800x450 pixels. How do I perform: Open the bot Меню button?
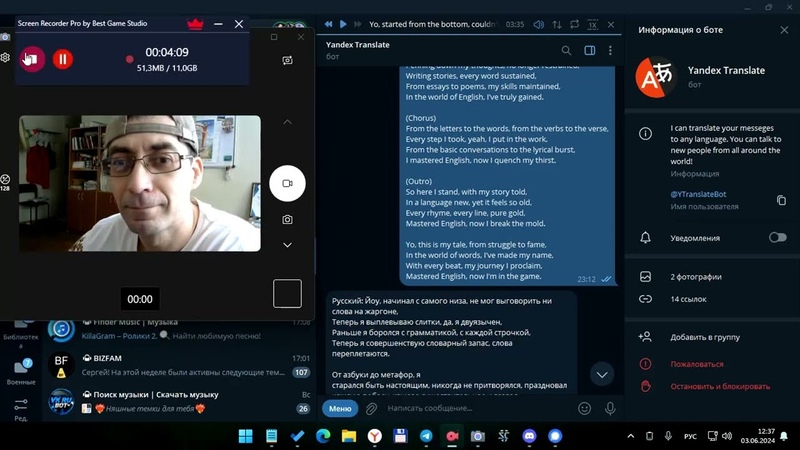coord(340,408)
